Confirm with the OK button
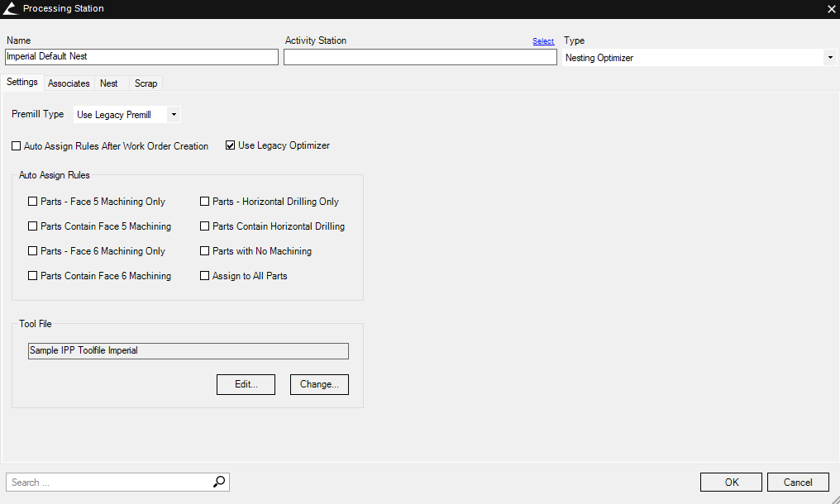The width and height of the screenshot is (840, 504). point(731,483)
